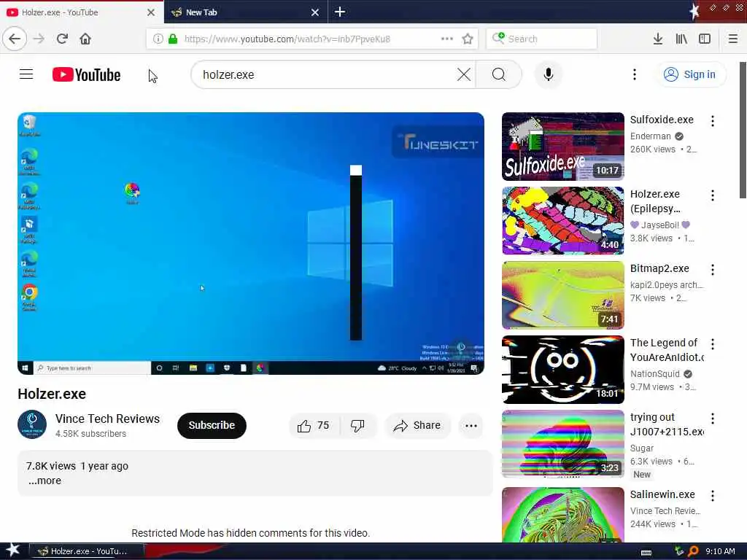747x560 pixels.
Task: Subscribe to Vince Tech Reviews
Action: 212,425
